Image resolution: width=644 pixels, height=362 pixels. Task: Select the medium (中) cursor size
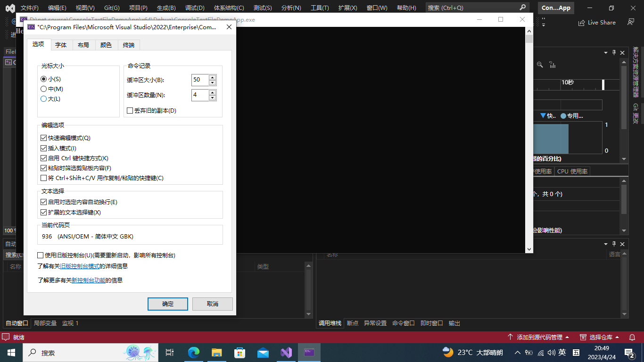point(44,89)
